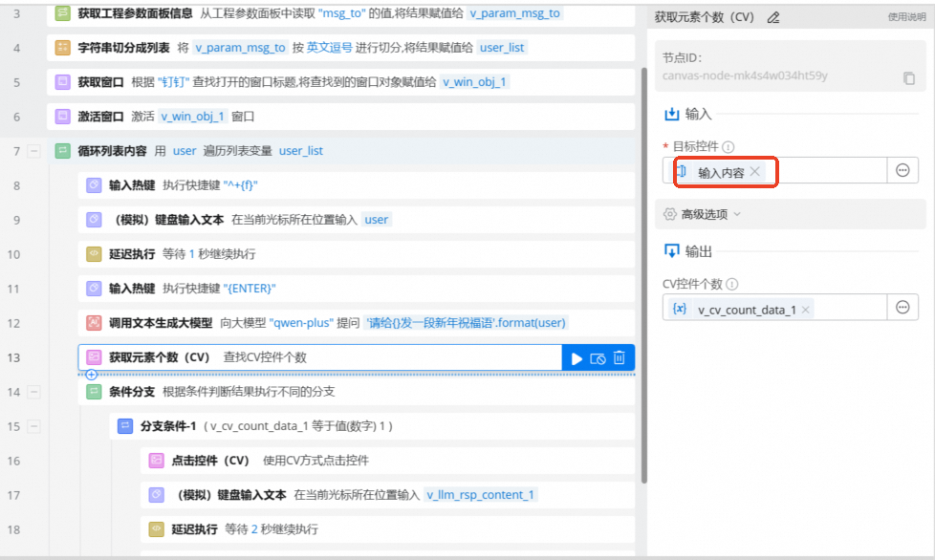Run the selected 获取元素个数 (CV) step
935x560 pixels.
pyautogui.click(x=576, y=358)
